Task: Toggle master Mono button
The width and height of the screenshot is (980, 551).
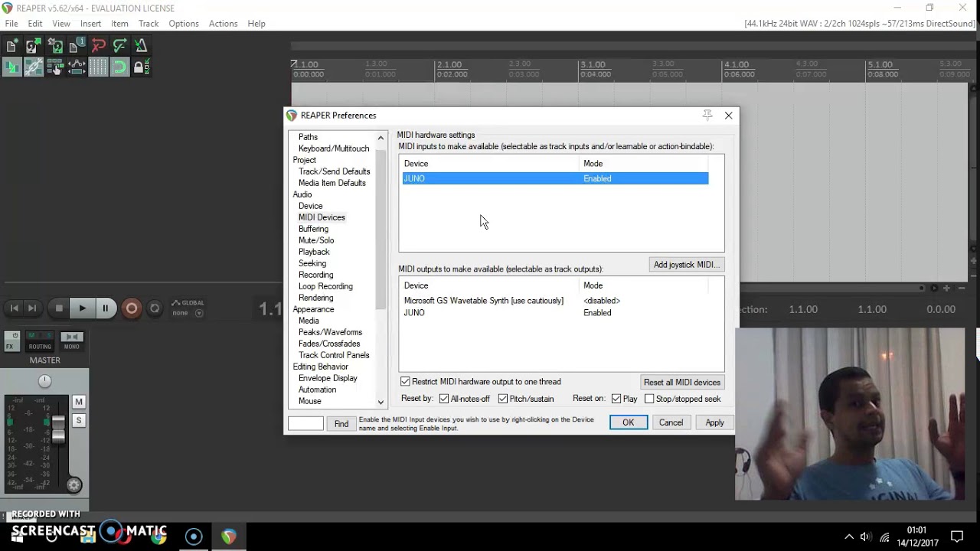Action: 71,341
